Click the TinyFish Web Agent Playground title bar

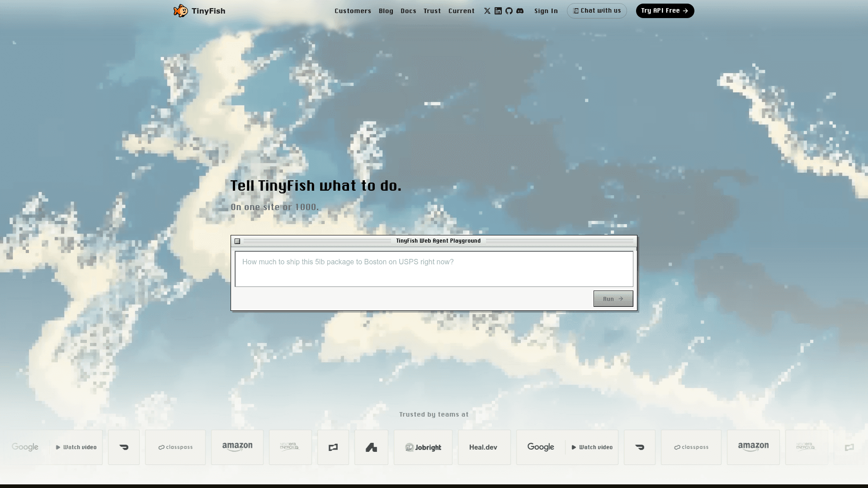coord(438,241)
